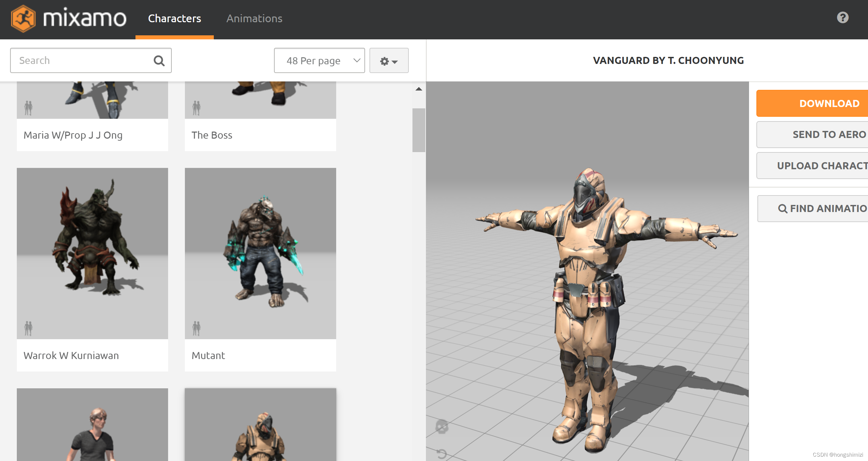This screenshot has width=868, height=461.
Task: Switch to the Characters tab
Action: (x=174, y=19)
